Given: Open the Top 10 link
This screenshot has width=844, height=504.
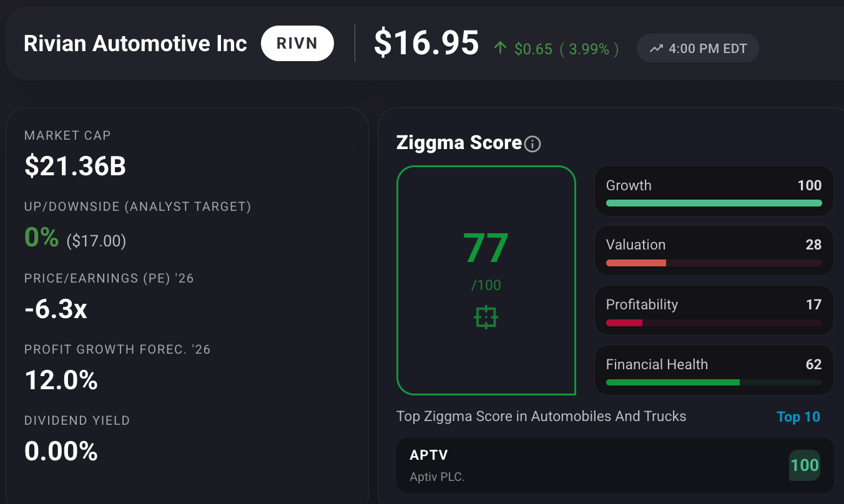Looking at the screenshot, I should 798,417.
